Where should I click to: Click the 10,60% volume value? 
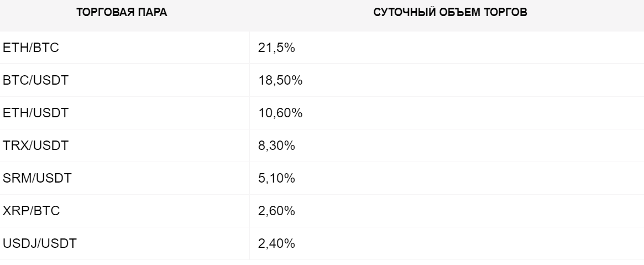coord(280,112)
